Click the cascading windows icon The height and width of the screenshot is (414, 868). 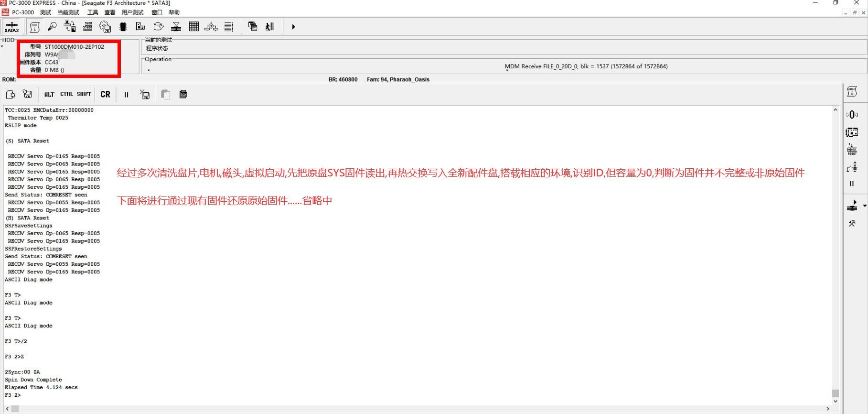click(253, 27)
